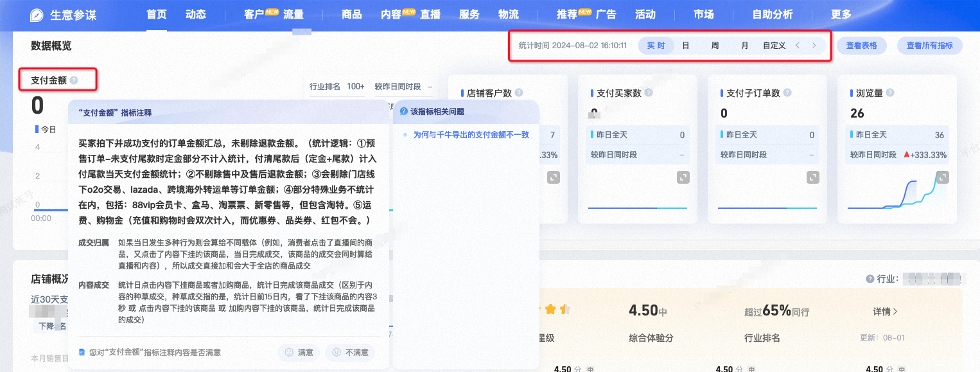The height and width of the screenshot is (372, 980).
Task: Open the 市场 tab
Action: [704, 14]
